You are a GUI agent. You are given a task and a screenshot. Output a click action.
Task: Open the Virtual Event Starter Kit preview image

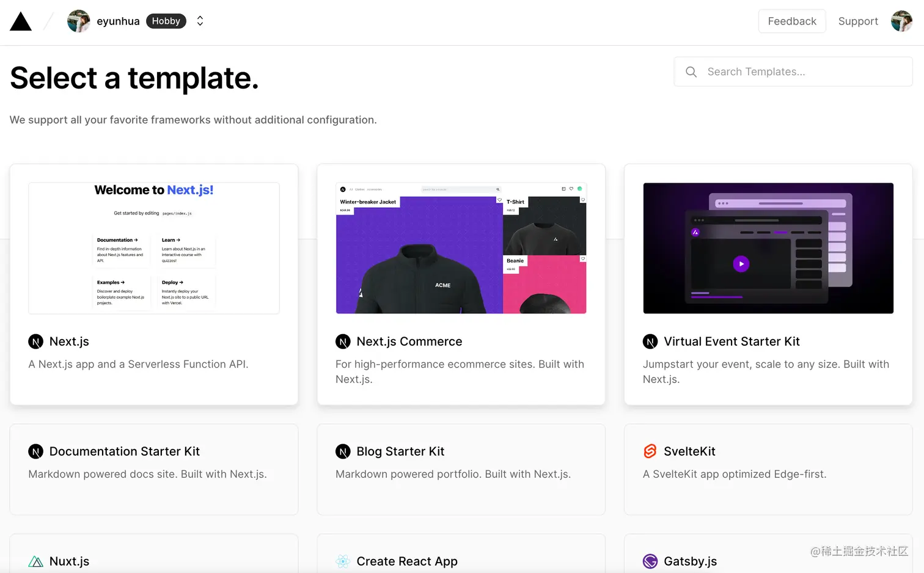click(768, 248)
